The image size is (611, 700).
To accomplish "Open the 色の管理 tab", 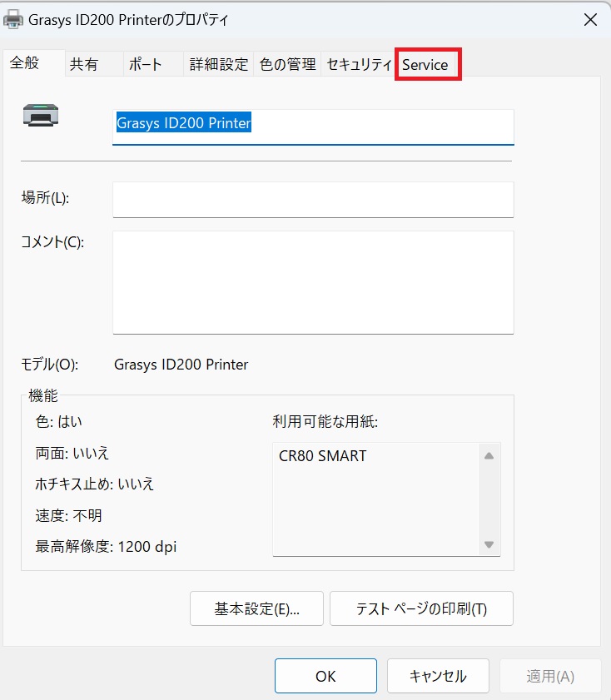I will 287,64.
